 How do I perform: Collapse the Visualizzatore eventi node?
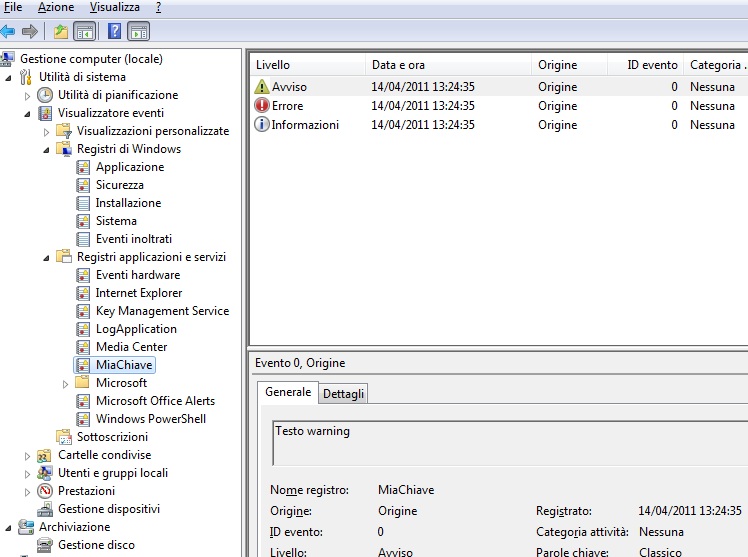(x=27, y=114)
